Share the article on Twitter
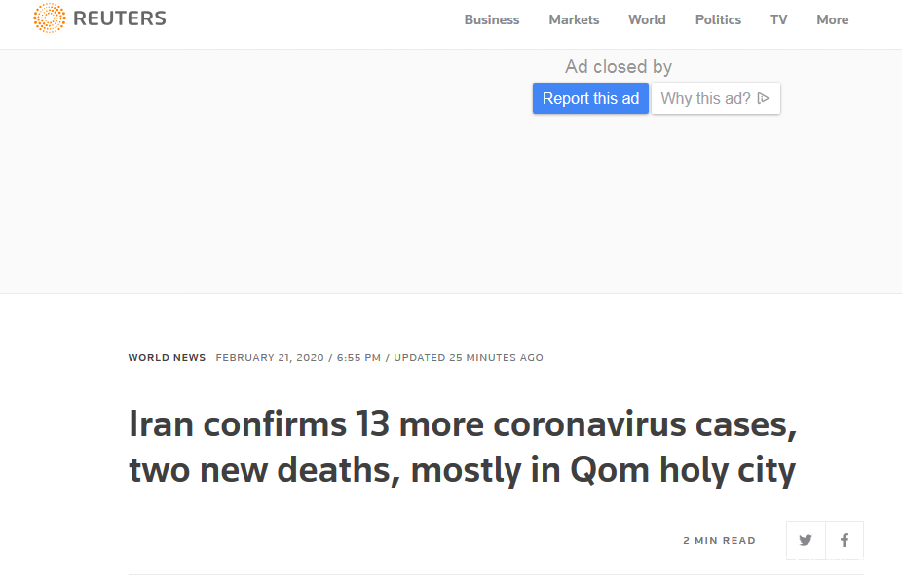902x588 pixels. click(806, 541)
